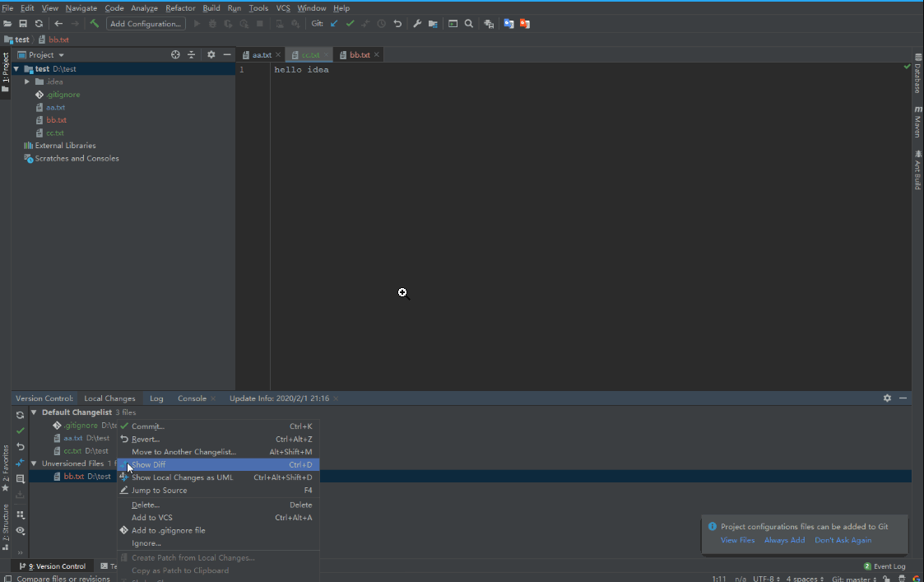Hide the Project panel with minus icon
Image resolution: width=924 pixels, height=582 pixels.
click(x=227, y=55)
